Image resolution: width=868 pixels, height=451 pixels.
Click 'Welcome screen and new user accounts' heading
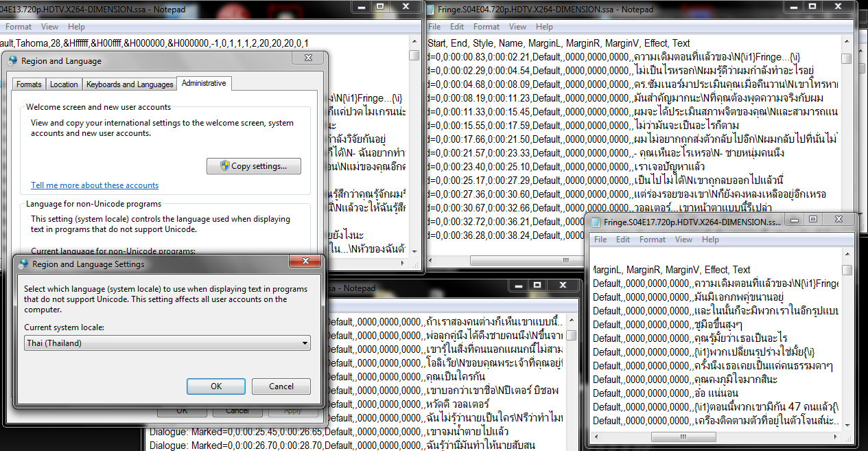pos(98,107)
